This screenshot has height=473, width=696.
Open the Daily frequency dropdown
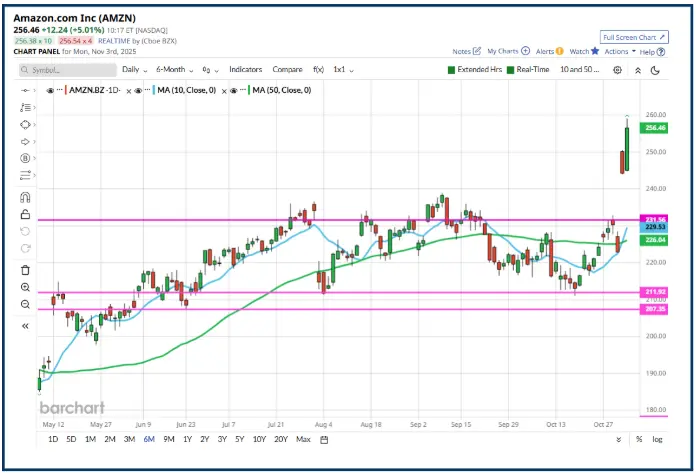click(133, 70)
